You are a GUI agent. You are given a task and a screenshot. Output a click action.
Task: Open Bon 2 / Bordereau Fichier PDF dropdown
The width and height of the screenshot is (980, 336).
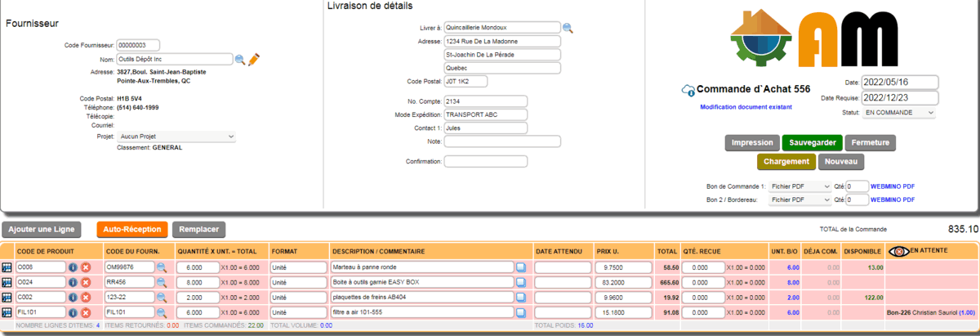tap(800, 199)
